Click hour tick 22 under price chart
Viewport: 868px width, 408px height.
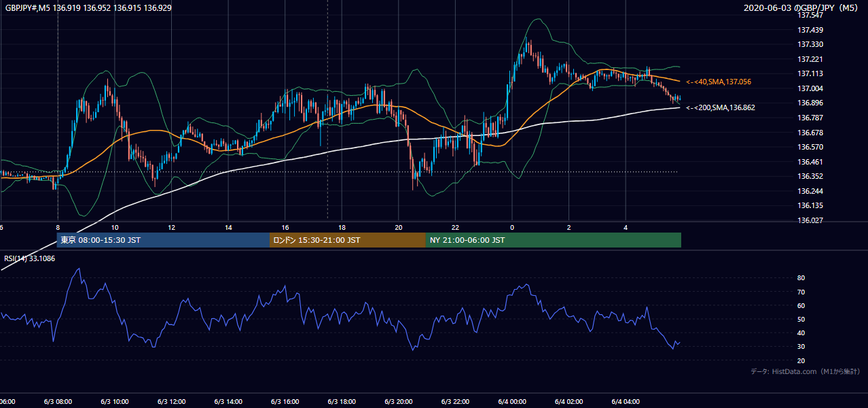(x=456, y=228)
